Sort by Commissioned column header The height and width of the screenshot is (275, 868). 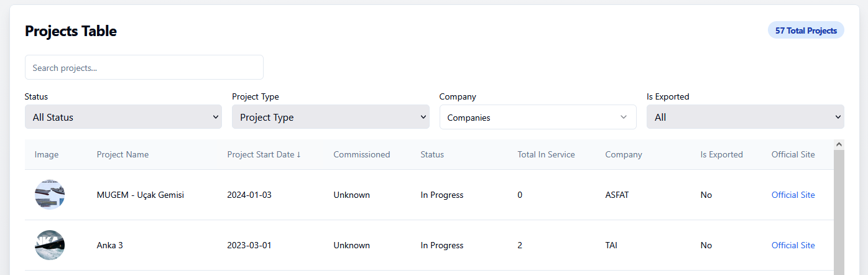coord(361,155)
